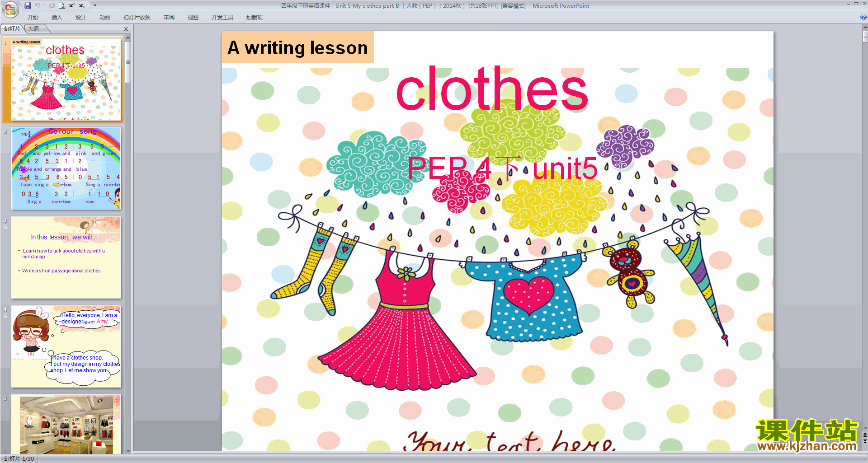Open the 幻灯片放映 ribbon tab

point(137,17)
